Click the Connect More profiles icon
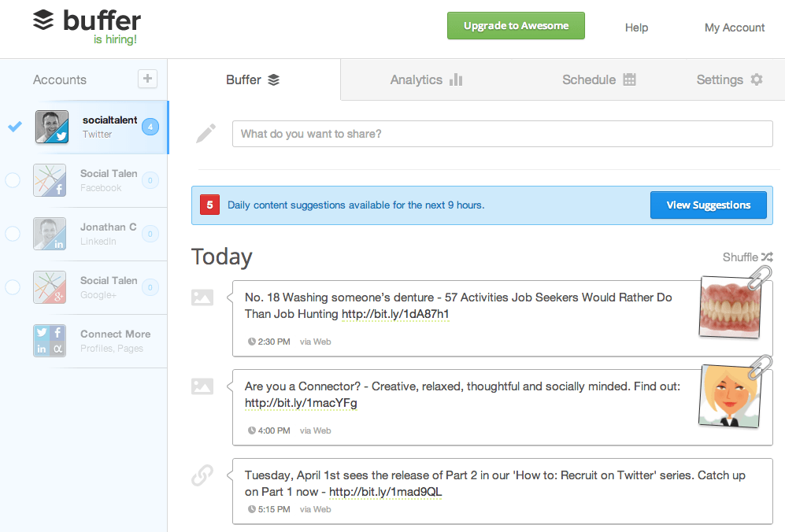Image resolution: width=785 pixels, height=532 pixels. [x=50, y=341]
